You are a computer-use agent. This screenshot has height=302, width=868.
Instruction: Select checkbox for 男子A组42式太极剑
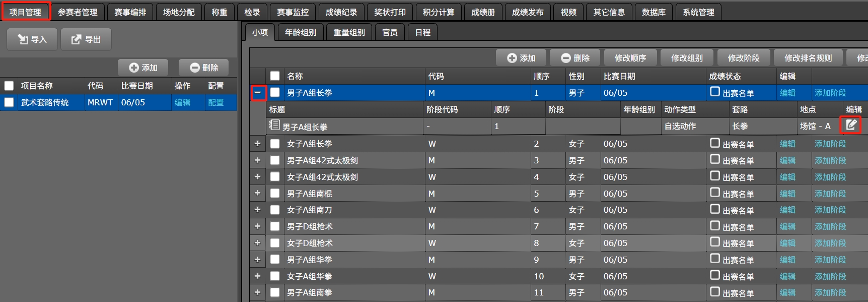coord(274,160)
